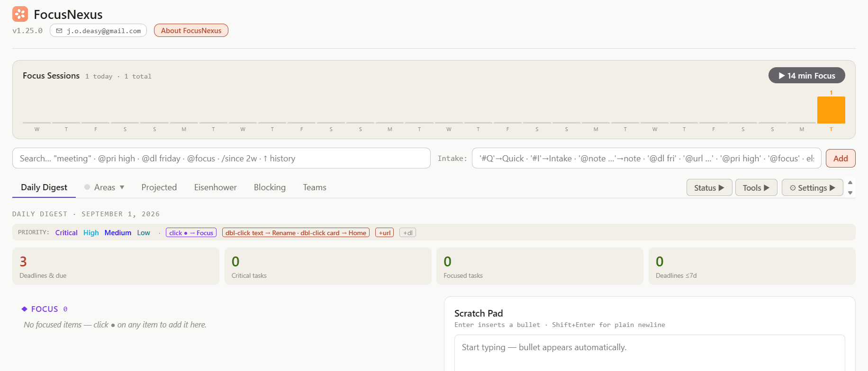868x371 pixels.
Task: Click the +dl badge
Action: (x=407, y=232)
